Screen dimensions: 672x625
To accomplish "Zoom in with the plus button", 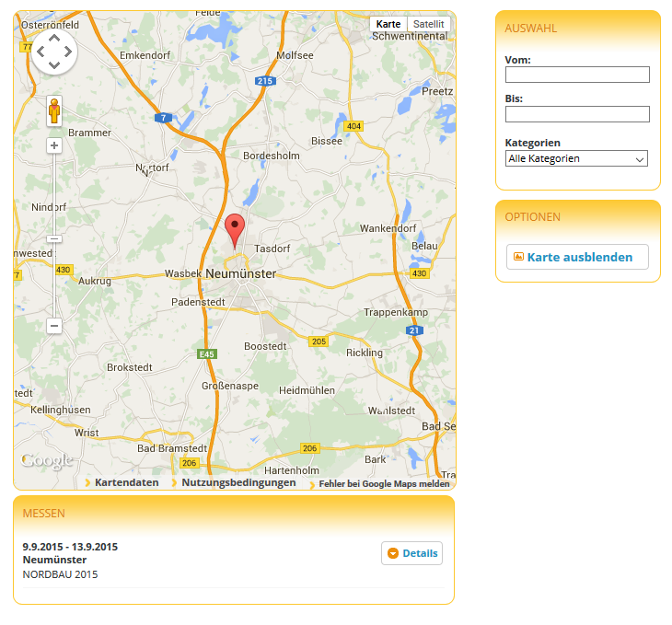I will click(x=54, y=145).
